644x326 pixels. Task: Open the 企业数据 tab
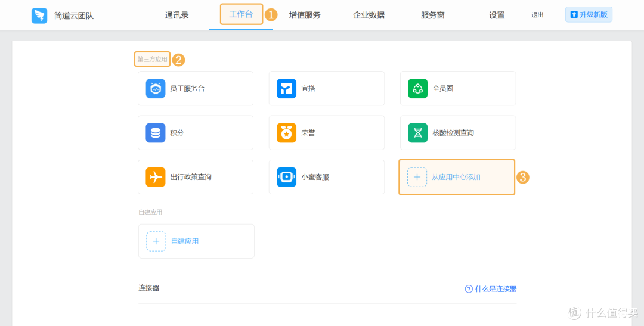pos(369,15)
